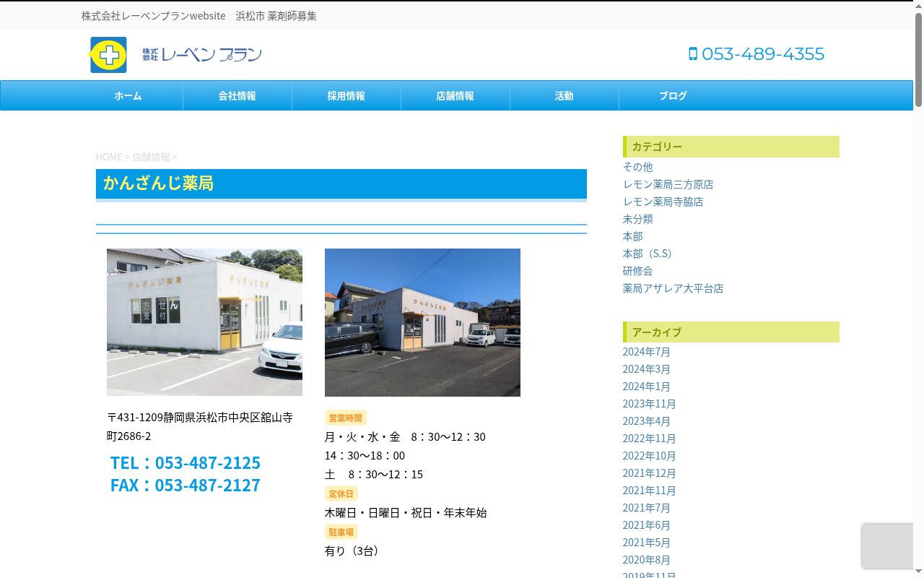Open the 2022年11月 archive

pyautogui.click(x=650, y=439)
